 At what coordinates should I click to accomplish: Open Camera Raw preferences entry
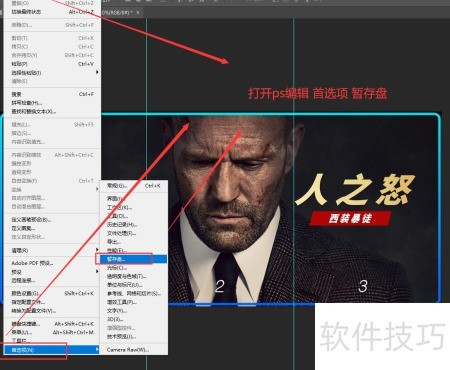133,350
